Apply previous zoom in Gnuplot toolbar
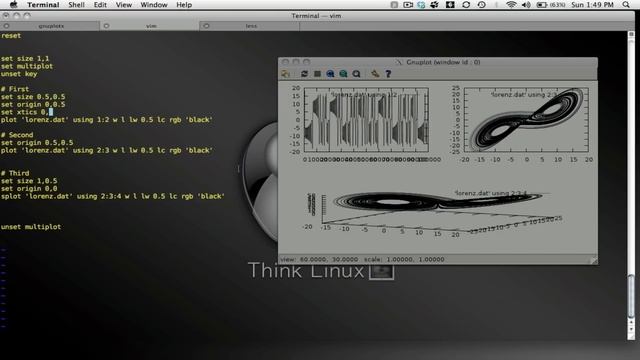The width and height of the screenshot is (640, 360). pyautogui.click(x=330, y=74)
